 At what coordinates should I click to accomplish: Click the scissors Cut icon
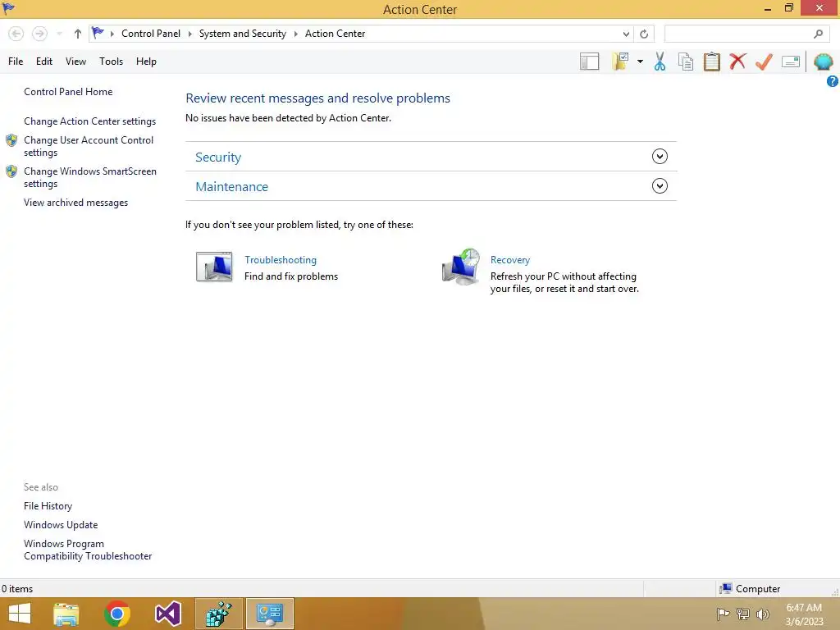(660, 62)
